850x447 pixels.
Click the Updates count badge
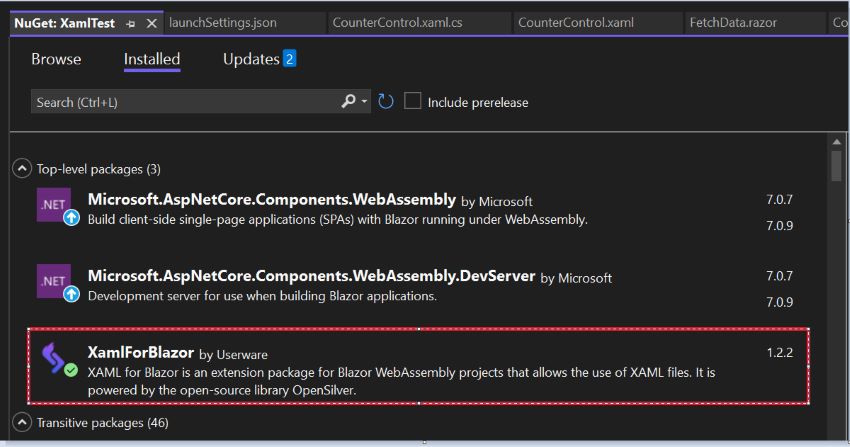point(290,59)
